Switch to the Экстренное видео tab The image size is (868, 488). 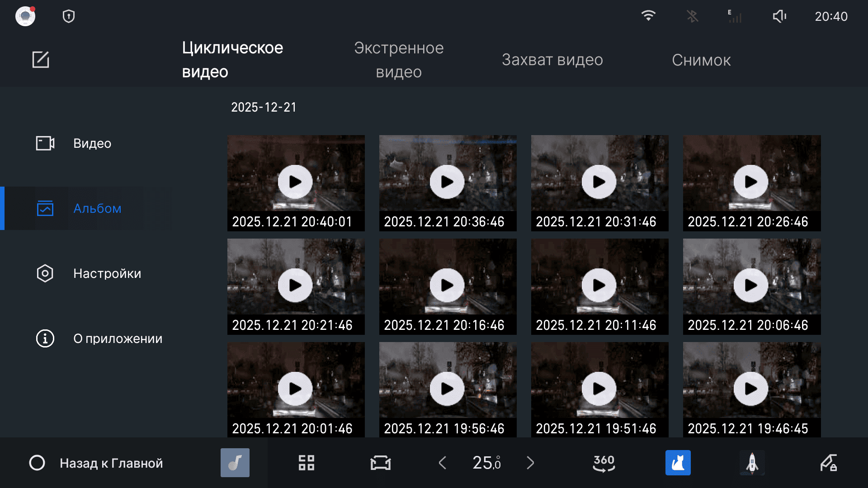pyautogui.click(x=399, y=59)
